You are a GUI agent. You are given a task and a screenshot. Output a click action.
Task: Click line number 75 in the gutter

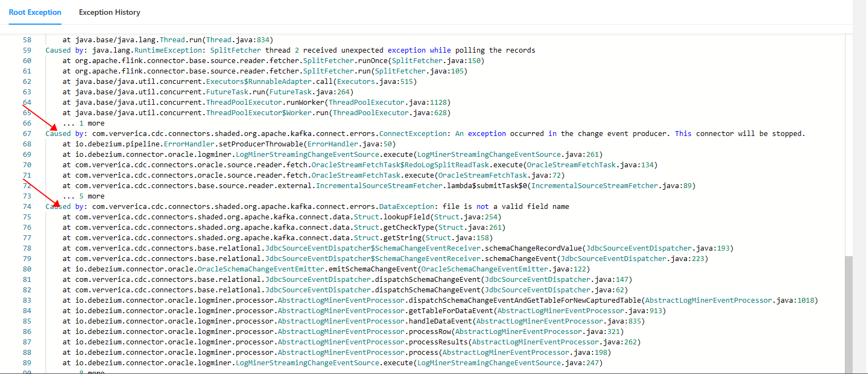[x=27, y=217]
